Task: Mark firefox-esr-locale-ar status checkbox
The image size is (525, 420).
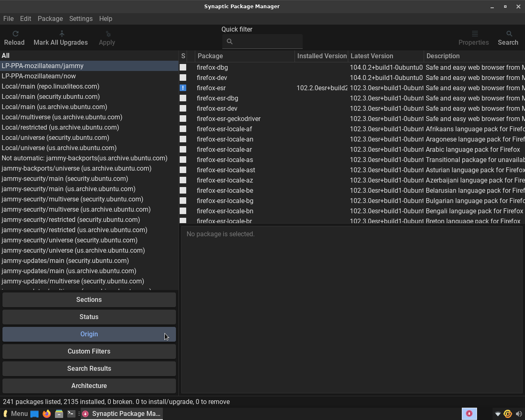Action: tap(183, 149)
